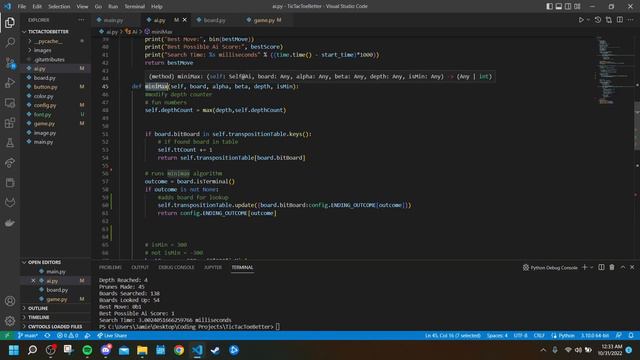Open run button dropdown arrow

point(588,20)
